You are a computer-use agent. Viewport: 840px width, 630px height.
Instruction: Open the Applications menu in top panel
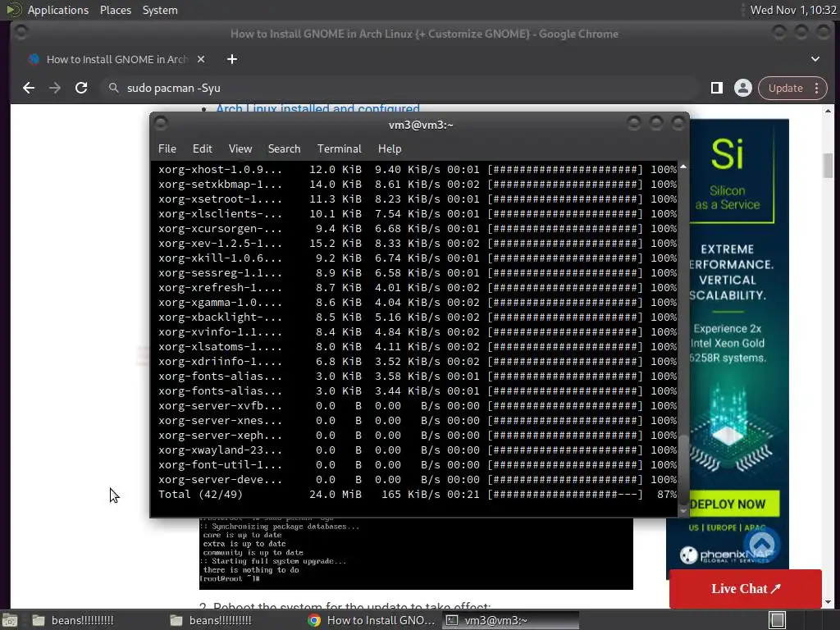click(x=58, y=10)
